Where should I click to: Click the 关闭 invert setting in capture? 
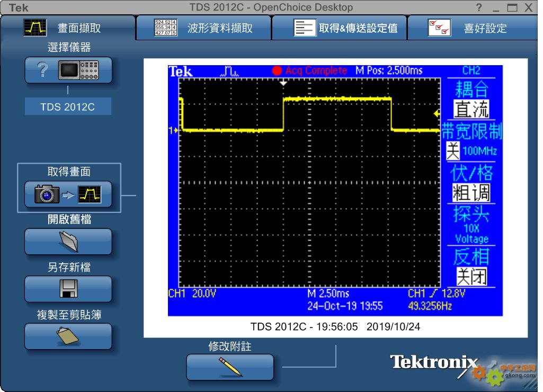(x=471, y=277)
